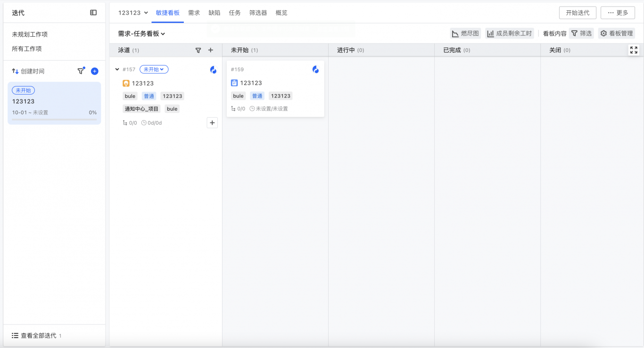This screenshot has height=348, width=644.
Task: Switch to the 任务 tab
Action: [235, 13]
